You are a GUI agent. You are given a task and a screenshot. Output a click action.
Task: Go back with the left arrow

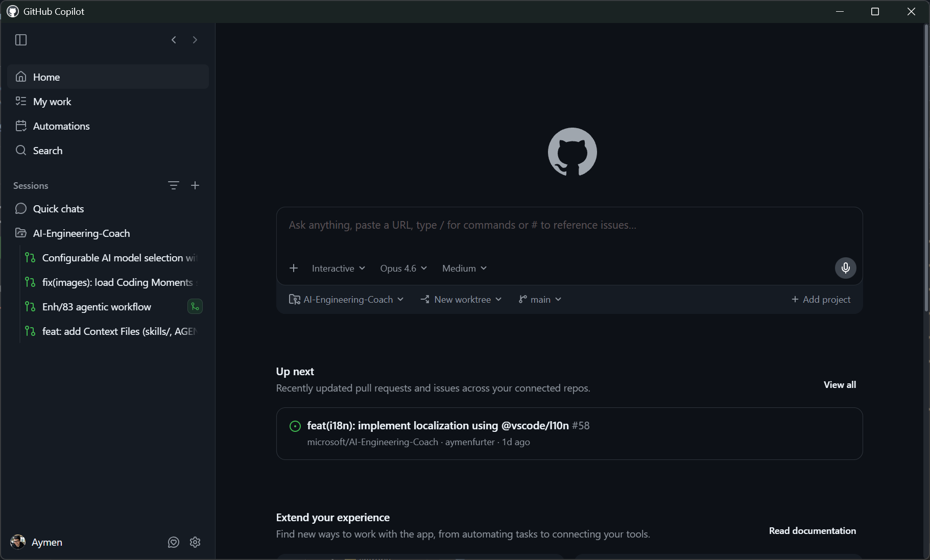(x=174, y=40)
